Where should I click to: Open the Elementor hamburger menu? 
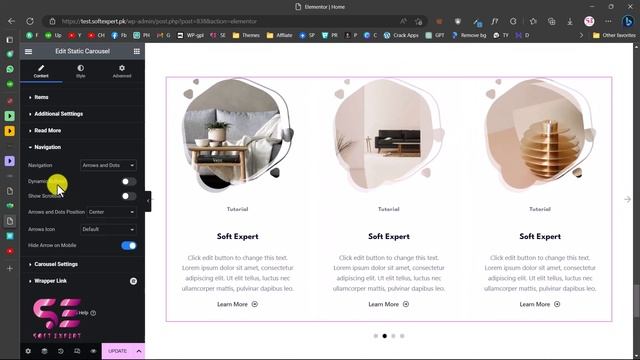pos(28,51)
